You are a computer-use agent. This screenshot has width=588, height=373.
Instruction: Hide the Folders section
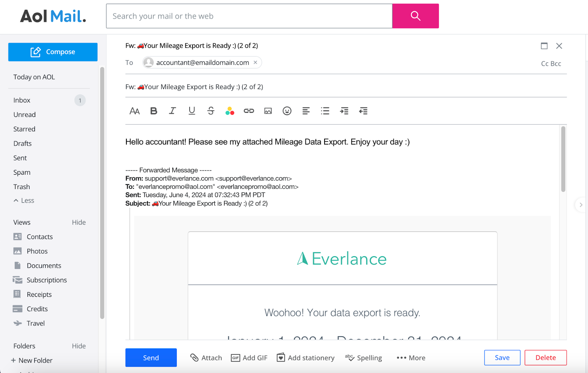(79, 346)
